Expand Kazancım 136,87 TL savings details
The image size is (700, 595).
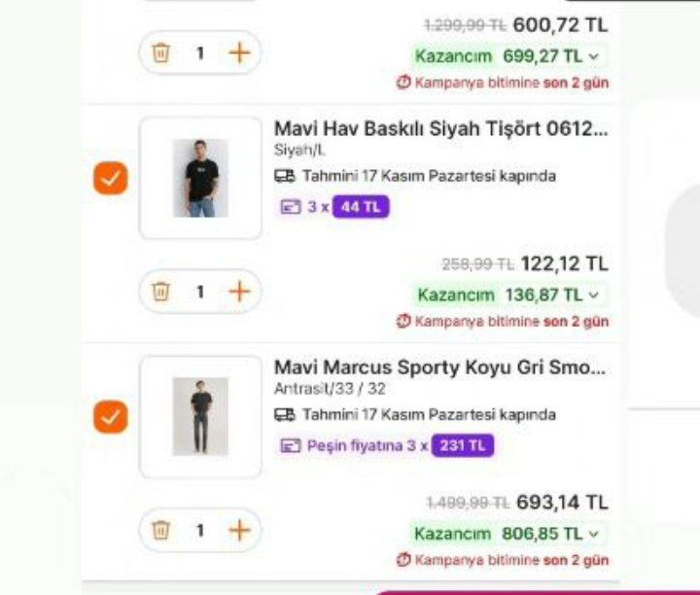click(x=593, y=295)
